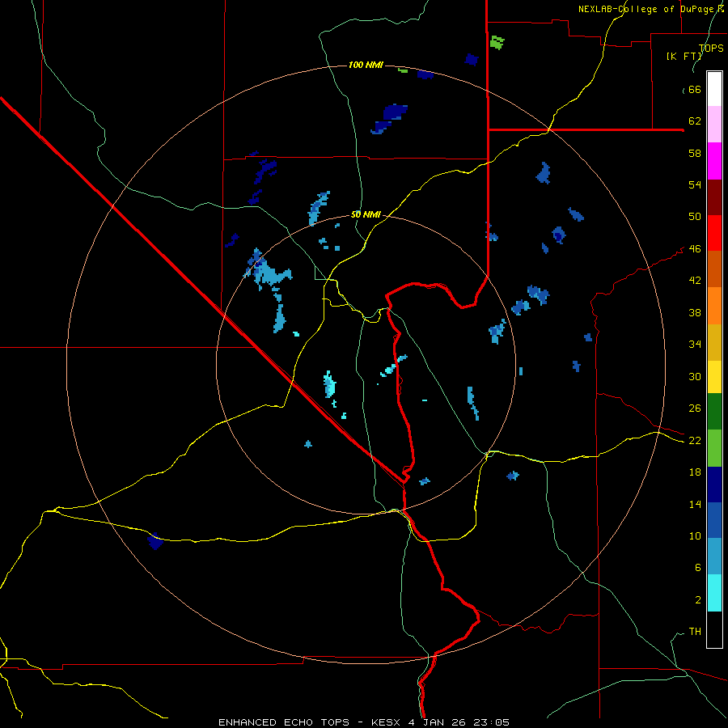The height and width of the screenshot is (728, 728).
Task: Click the '54' legend value
Action: 695,185
